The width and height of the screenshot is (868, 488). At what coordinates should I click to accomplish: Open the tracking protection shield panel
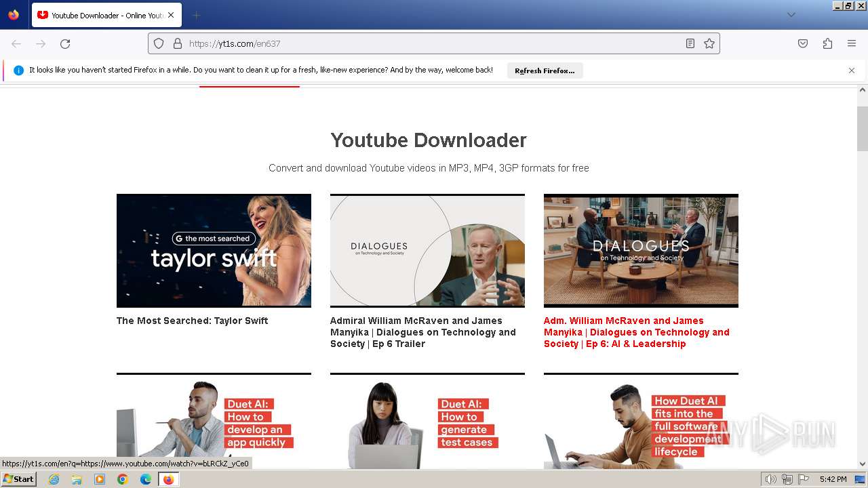[159, 43]
